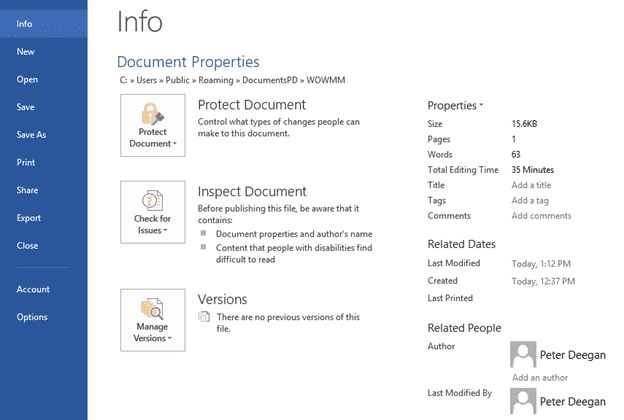Click WOWMM in the file path
Image resolution: width=624 pixels, height=420 pixels.
point(326,80)
